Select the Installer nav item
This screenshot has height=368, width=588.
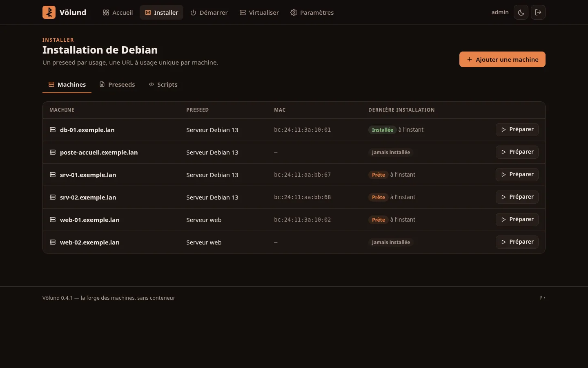[x=162, y=13]
